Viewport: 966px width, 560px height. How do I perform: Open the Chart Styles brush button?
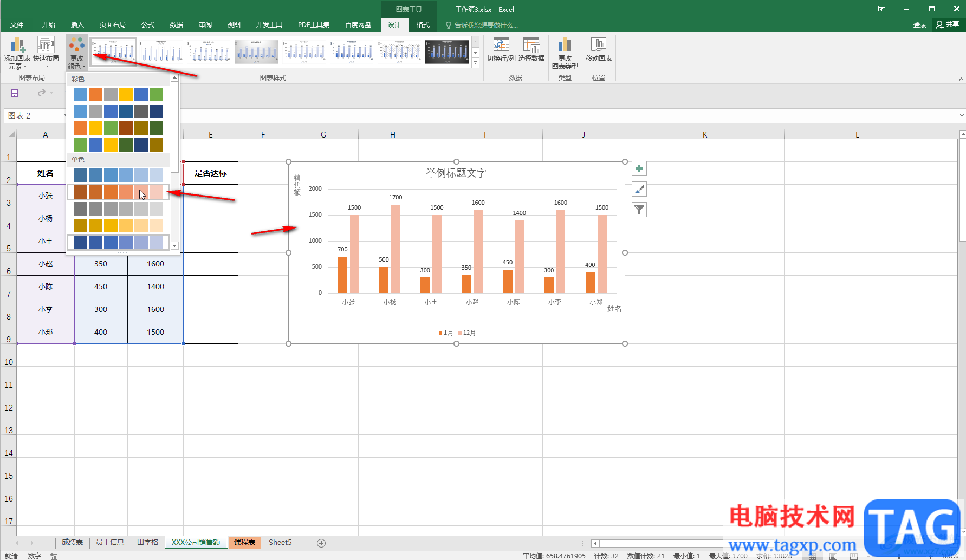pos(639,189)
